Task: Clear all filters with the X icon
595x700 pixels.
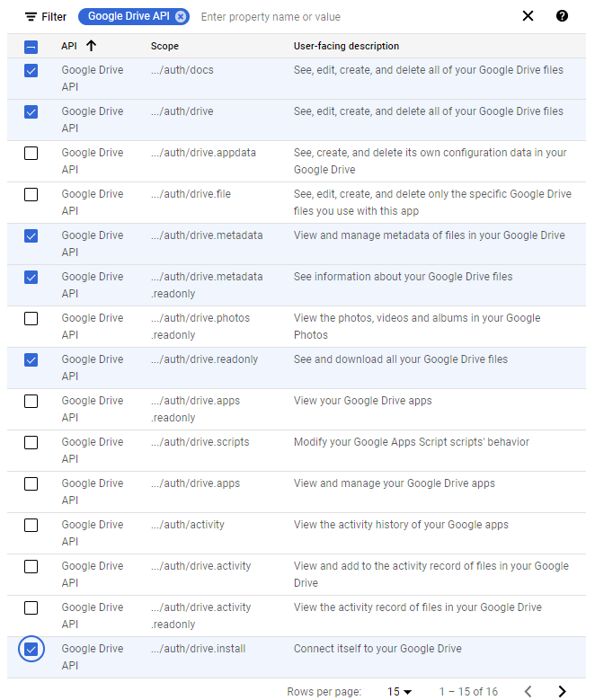Action: coord(528,16)
